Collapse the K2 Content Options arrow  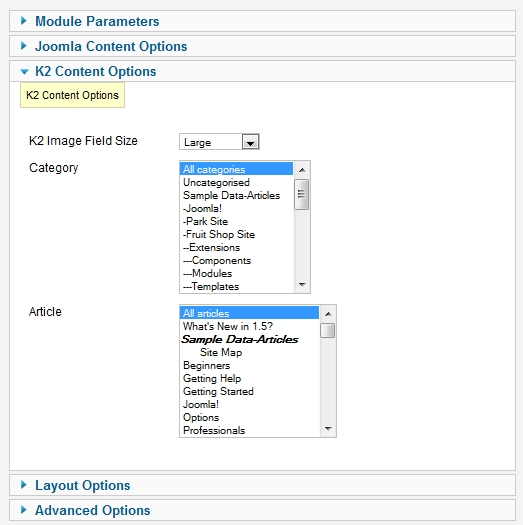pos(24,71)
